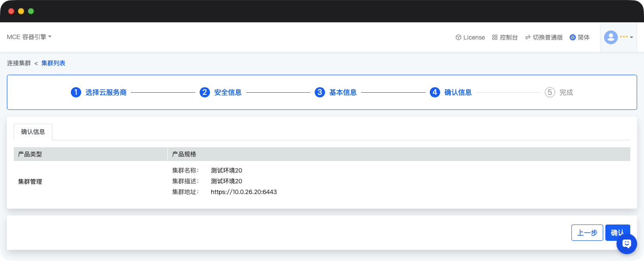644x261 pixels.
Task: Click the user avatar icon
Action: click(611, 37)
